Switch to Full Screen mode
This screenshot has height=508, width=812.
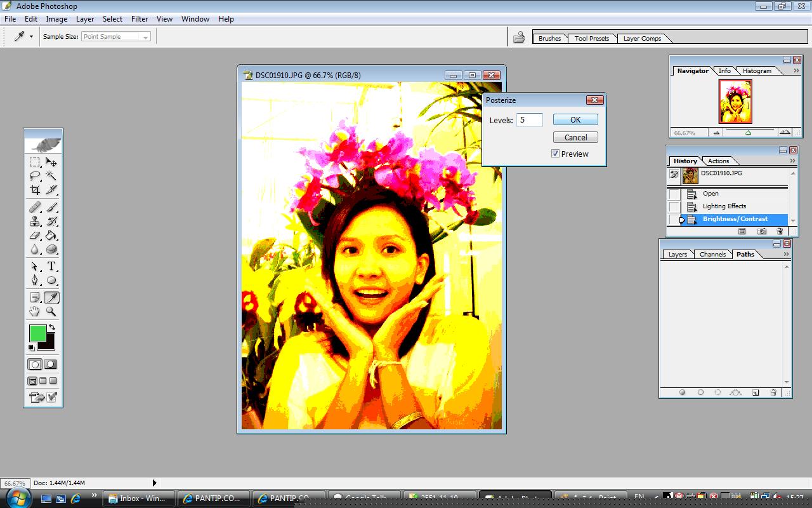coord(53,381)
